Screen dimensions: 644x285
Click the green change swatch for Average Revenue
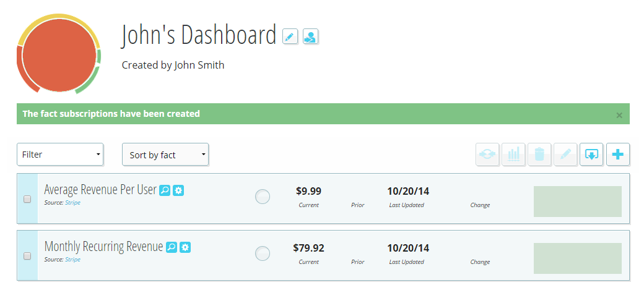tap(578, 202)
